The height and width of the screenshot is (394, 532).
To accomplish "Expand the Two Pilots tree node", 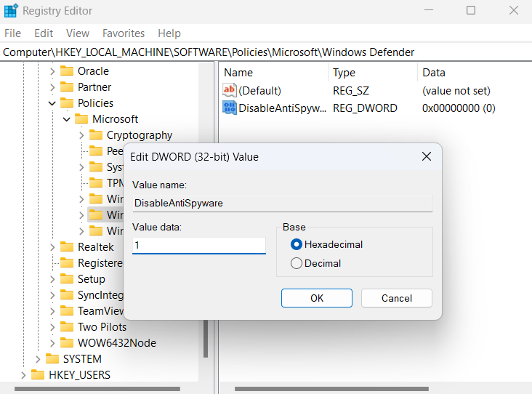I will 52,327.
